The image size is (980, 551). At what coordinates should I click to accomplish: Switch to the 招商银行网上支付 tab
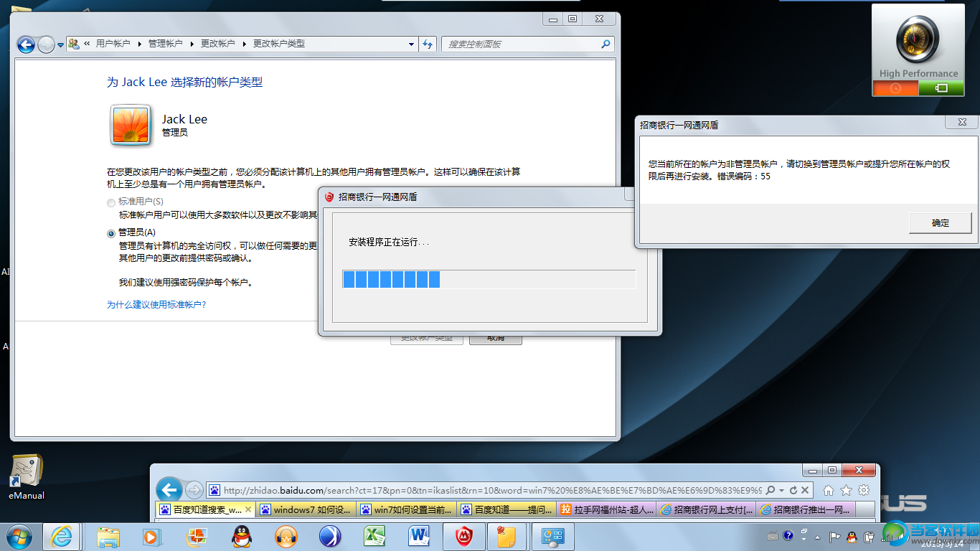707,510
